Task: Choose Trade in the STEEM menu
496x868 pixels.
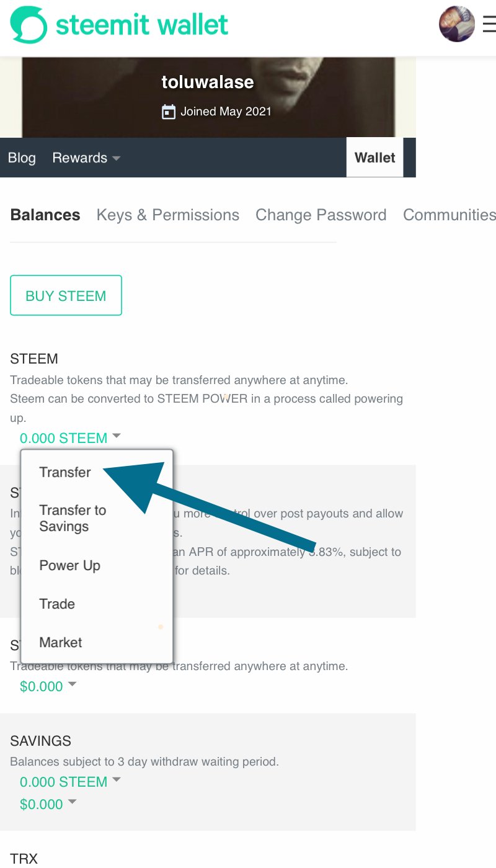Action: tap(57, 604)
